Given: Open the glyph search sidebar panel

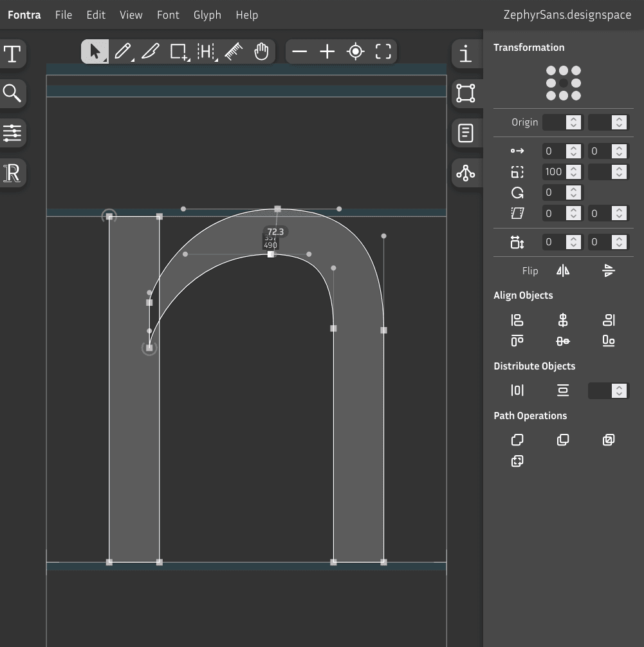Looking at the screenshot, I should click(12, 94).
